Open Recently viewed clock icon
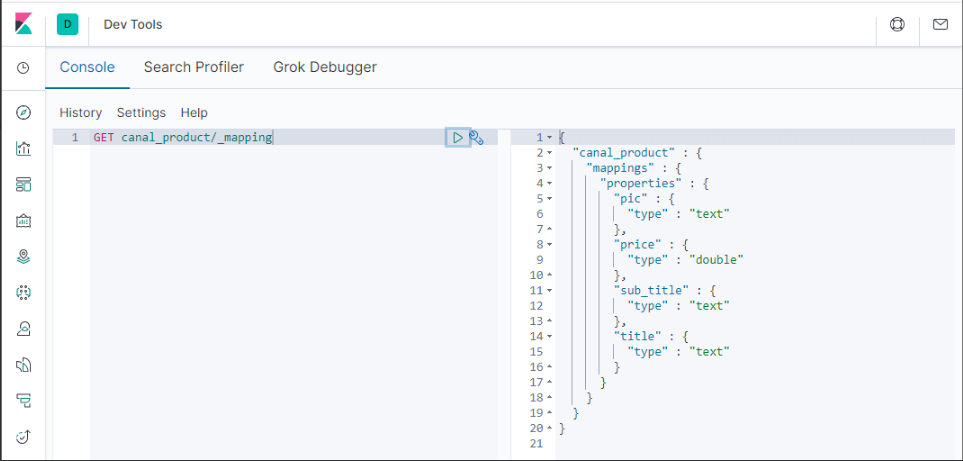The width and height of the screenshot is (963, 461). click(23, 68)
